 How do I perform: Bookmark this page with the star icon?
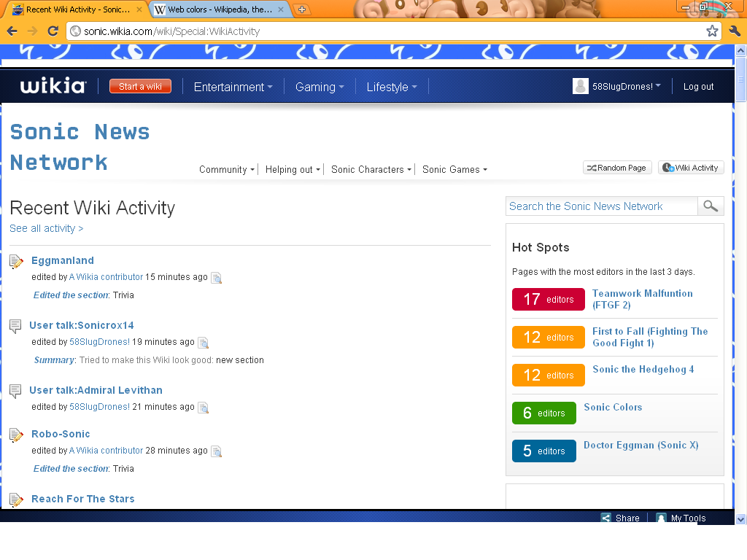click(712, 31)
